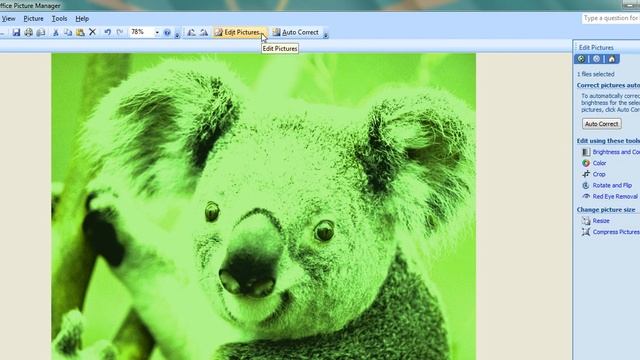Viewport: 640px width, 360px height.
Task: Click the Rotate Right icon
Action: coord(204,32)
